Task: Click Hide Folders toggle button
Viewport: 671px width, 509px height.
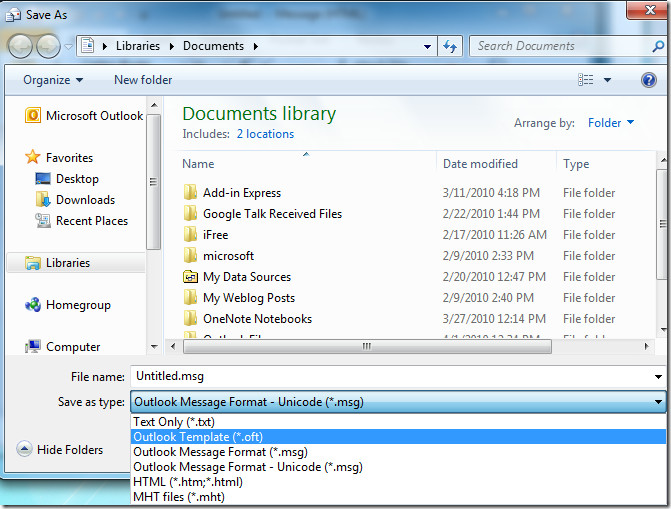Action: tap(60, 449)
